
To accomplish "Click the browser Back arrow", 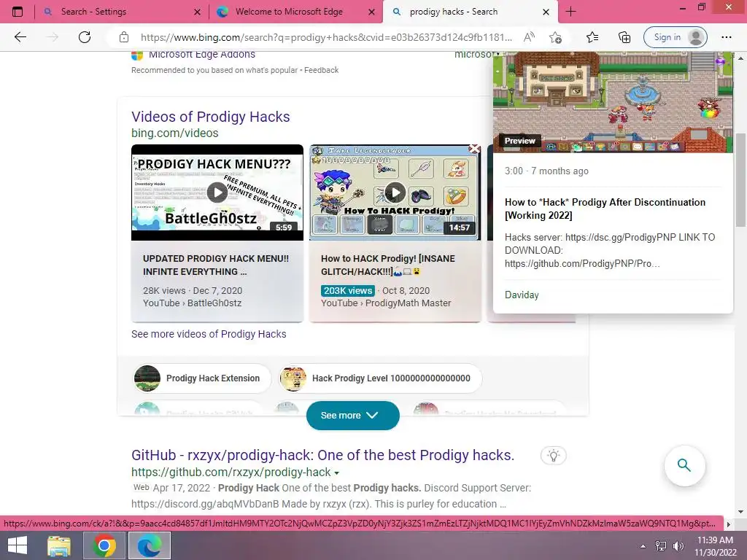I will 20,37.
